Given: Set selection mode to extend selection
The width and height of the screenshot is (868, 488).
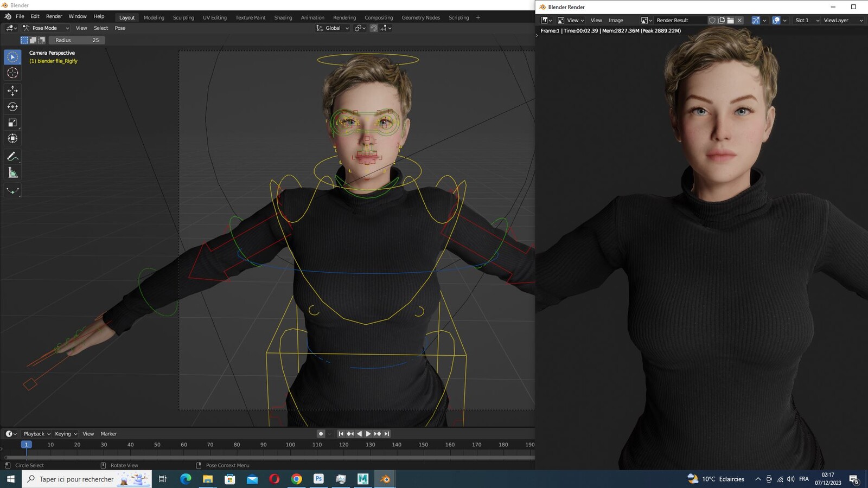Looking at the screenshot, I should tap(33, 40).
